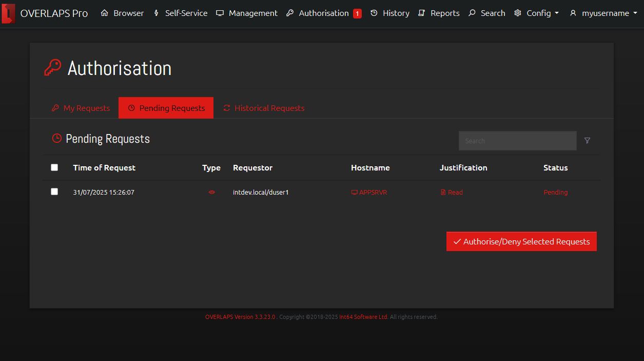Focus the pending requests Search field
The width and height of the screenshot is (644, 361).
tap(518, 141)
